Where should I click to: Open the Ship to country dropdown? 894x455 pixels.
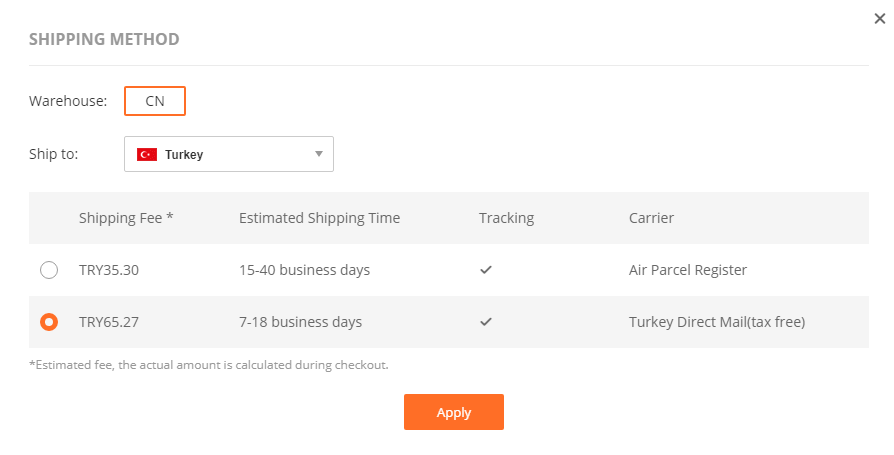[228, 155]
